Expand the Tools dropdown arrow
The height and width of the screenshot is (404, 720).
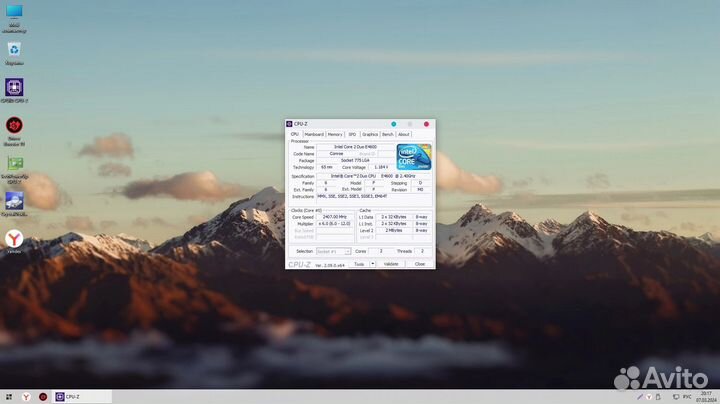(373, 264)
